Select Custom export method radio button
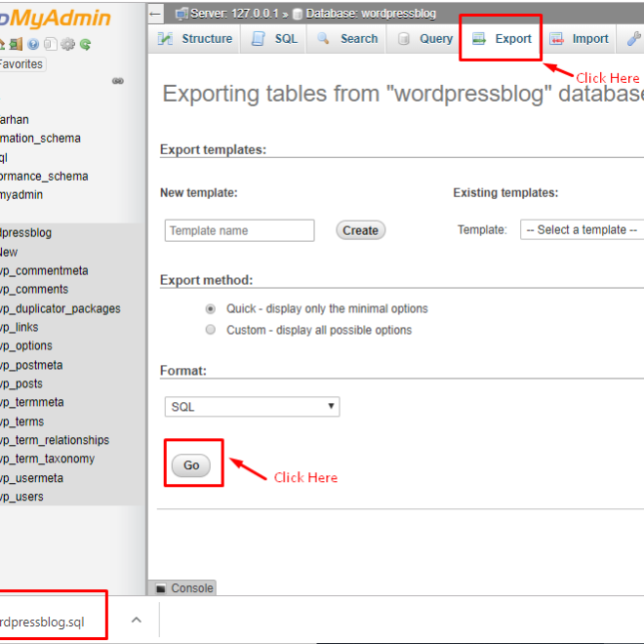 (x=211, y=330)
